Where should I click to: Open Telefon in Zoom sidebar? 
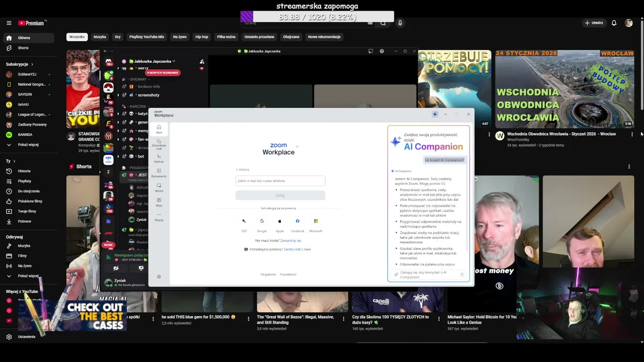[x=158, y=158]
